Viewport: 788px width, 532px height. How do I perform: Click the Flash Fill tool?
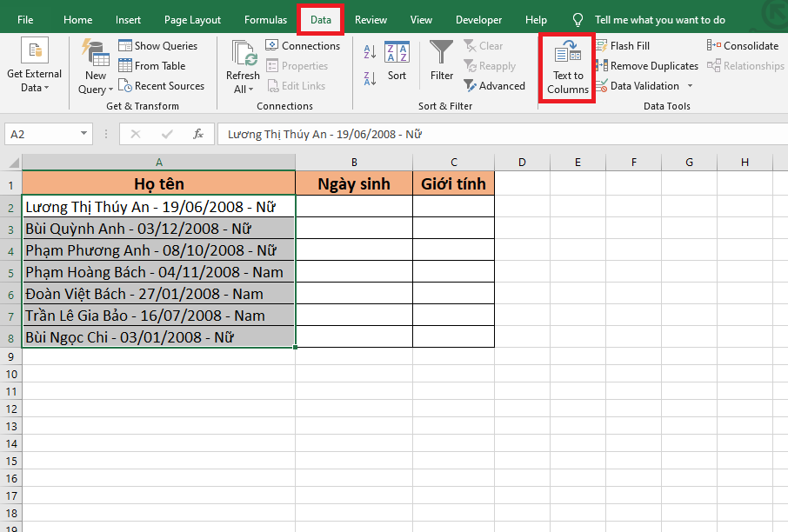point(623,45)
